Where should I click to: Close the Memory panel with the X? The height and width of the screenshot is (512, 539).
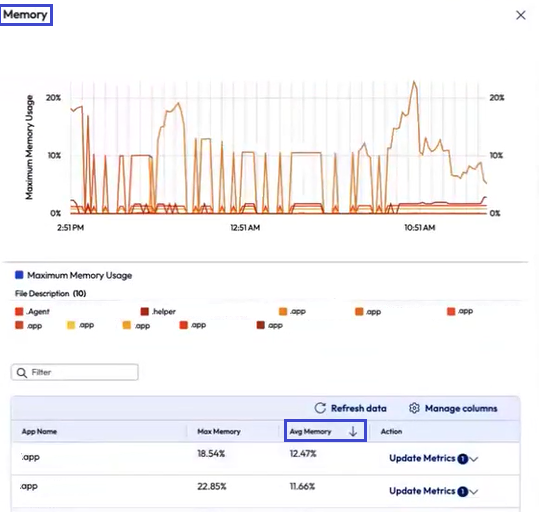point(520,15)
